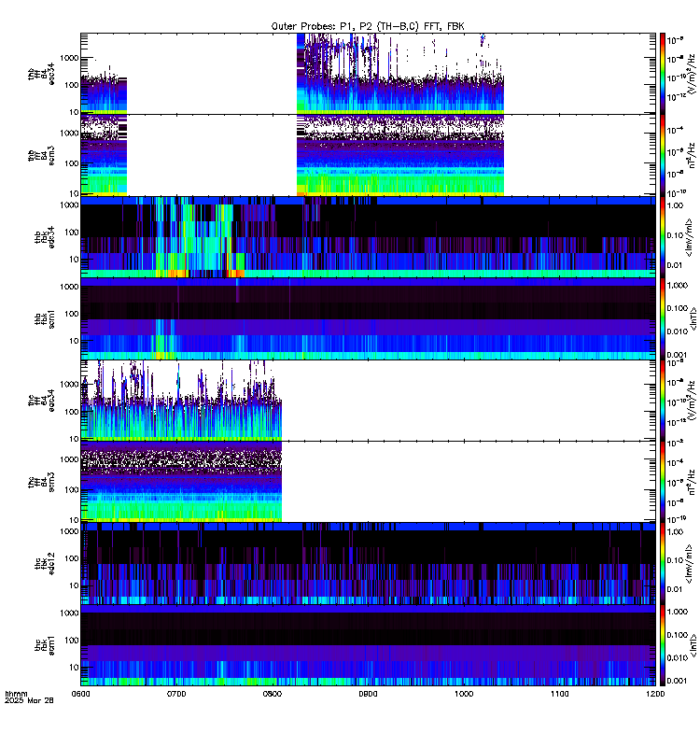The width and height of the screenshot is (700, 747).
Task: Click the 1000 time axis label at the bottom
Action: [464, 694]
